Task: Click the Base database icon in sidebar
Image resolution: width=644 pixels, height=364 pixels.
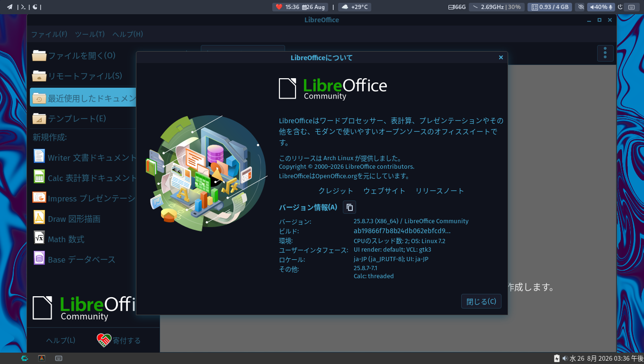Action: tap(39, 258)
